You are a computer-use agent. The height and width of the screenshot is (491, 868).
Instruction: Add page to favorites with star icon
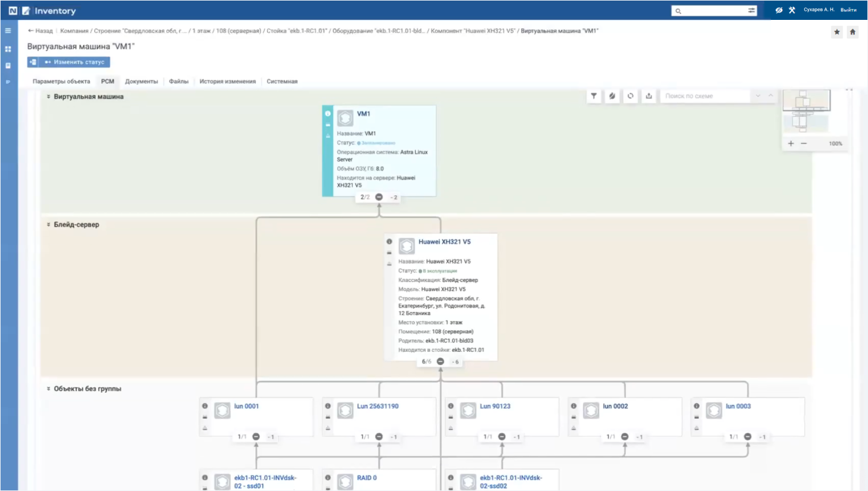click(837, 33)
